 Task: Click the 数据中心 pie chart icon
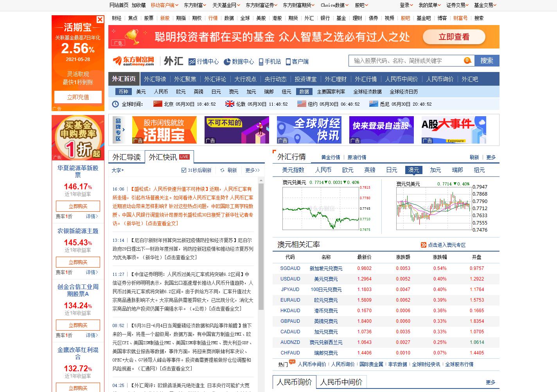tap(227, 62)
